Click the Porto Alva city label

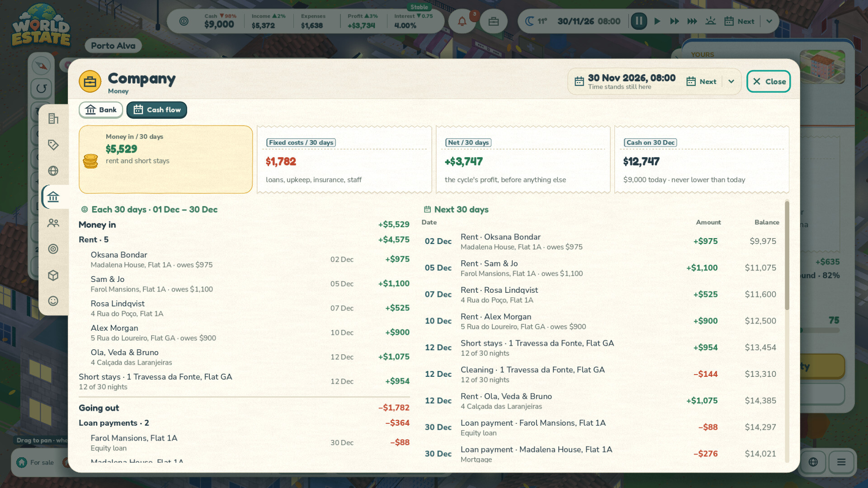pyautogui.click(x=113, y=46)
